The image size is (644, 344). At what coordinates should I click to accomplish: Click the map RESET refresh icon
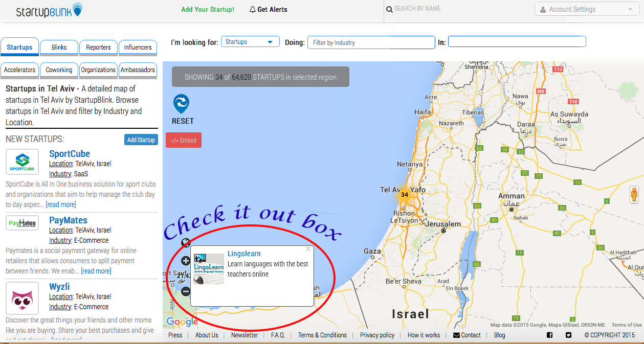point(181,104)
